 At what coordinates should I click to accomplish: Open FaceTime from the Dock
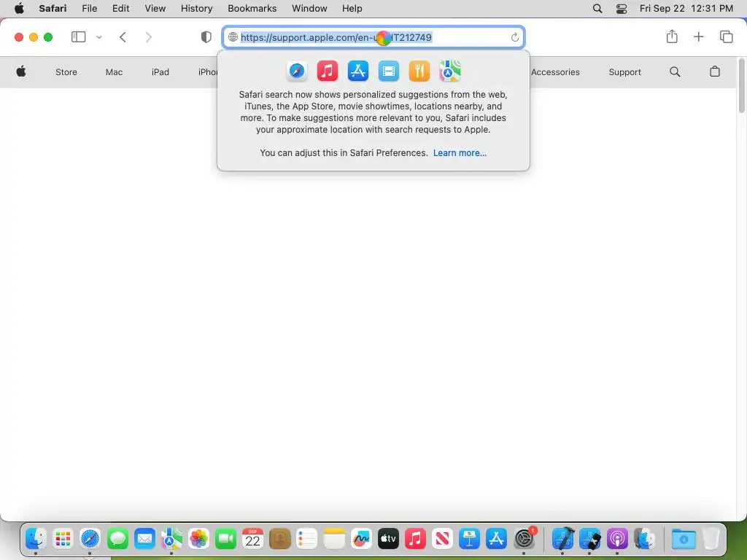(x=226, y=539)
